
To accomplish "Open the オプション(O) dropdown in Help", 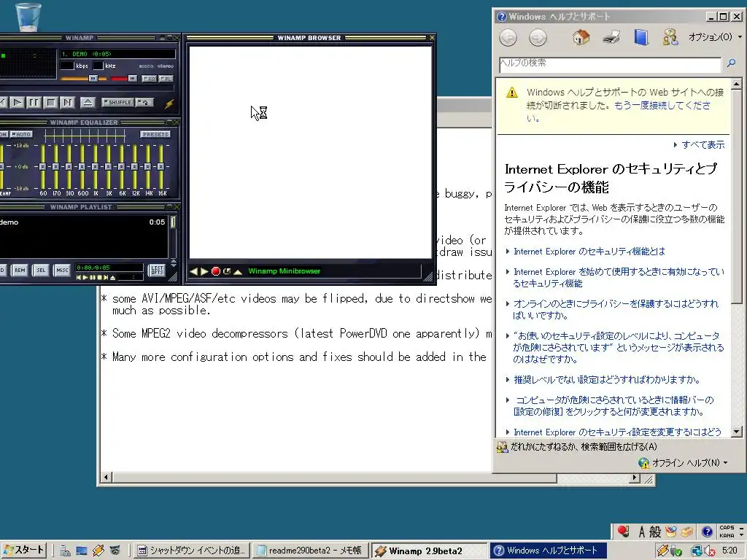I will click(x=715, y=37).
